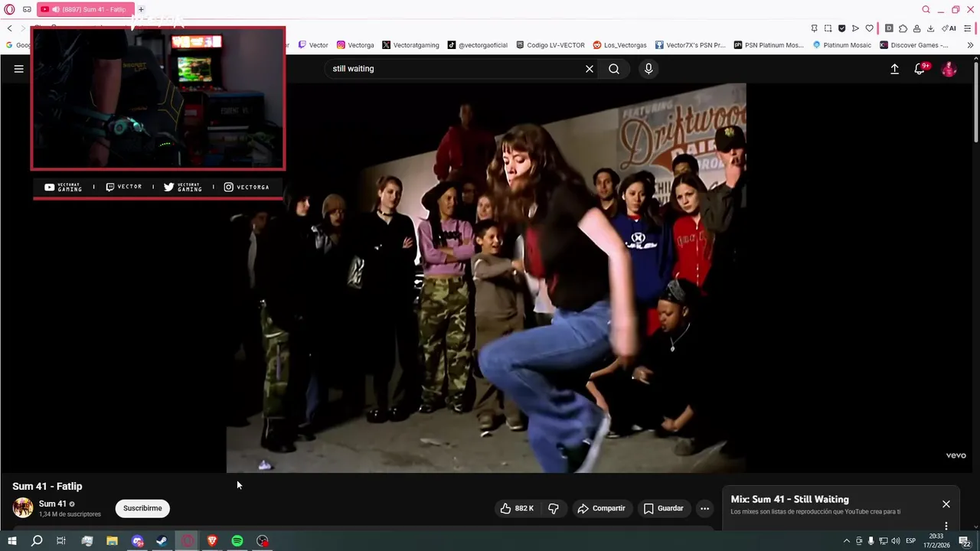Image resolution: width=980 pixels, height=551 pixels.
Task: Take a snapshot with the Opera capture icon
Action: (828, 28)
